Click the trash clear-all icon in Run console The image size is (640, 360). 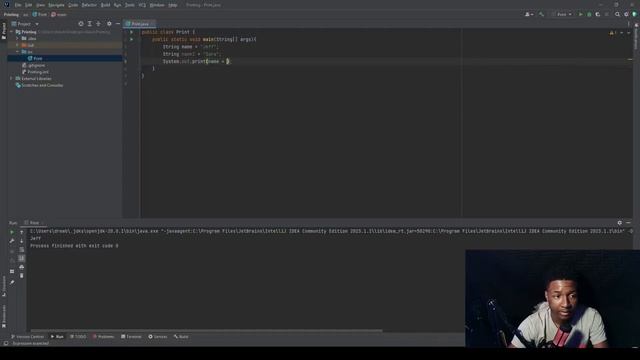tap(22, 276)
